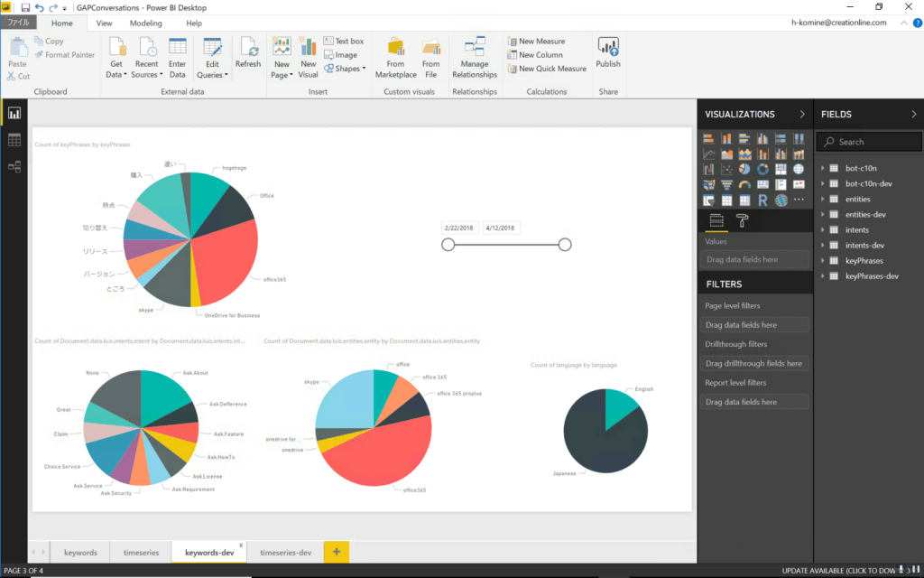This screenshot has height=578, width=924.
Task: Add a Slicer visual
Action: pyautogui.click(x=709, y=200)
